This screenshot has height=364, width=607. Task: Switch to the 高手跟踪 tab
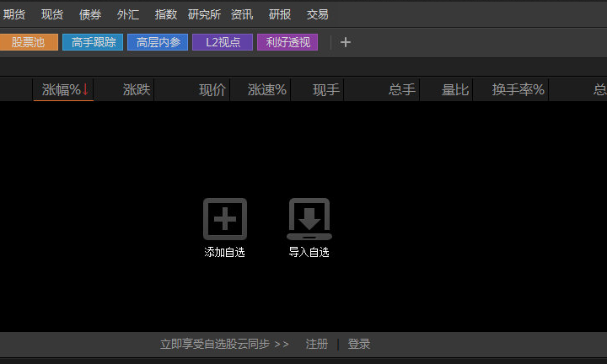[x=94, y=42]
